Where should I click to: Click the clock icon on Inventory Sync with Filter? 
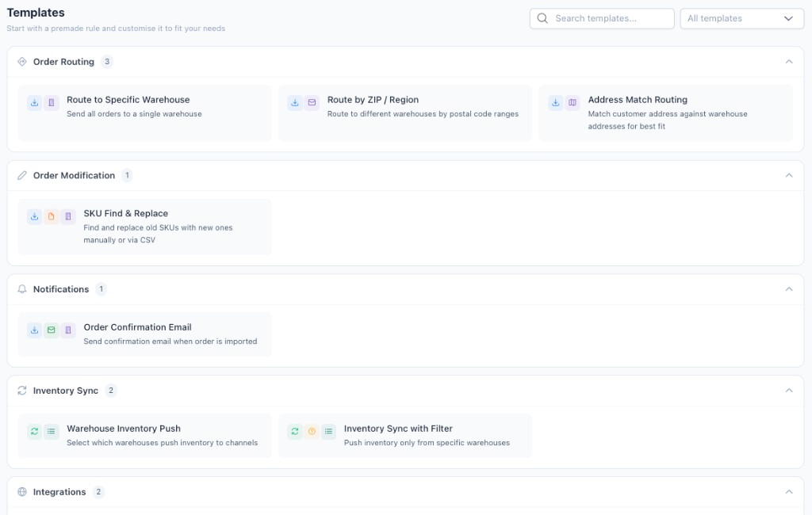tap(311, 432)
